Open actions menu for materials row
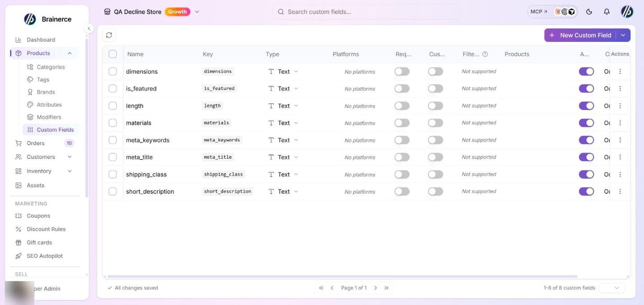 click(620, 123)
